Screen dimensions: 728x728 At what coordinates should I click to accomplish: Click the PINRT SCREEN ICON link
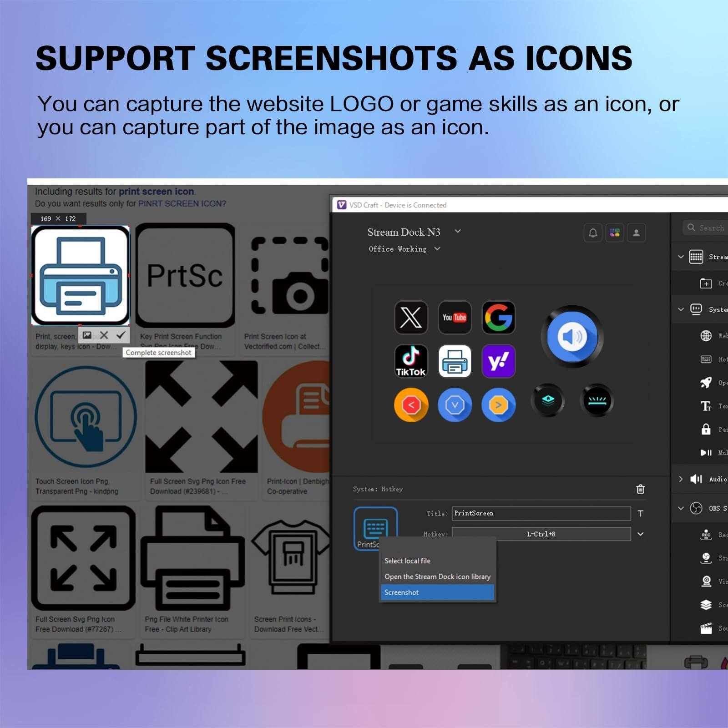[182, 203]
